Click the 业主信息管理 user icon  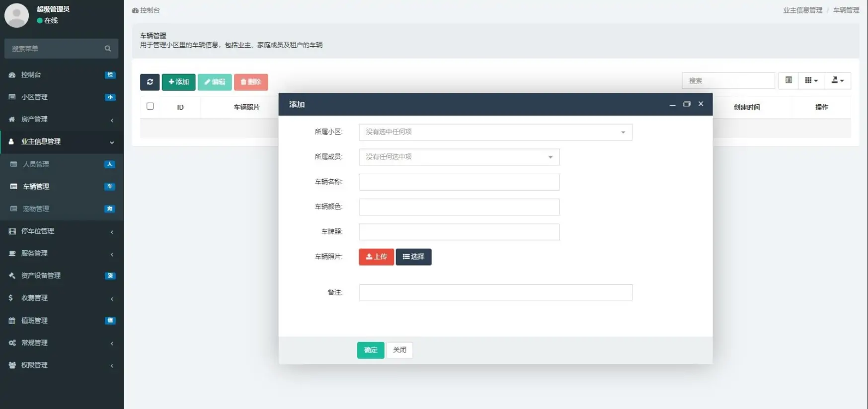pyautogui.click(x=11, y=141)
